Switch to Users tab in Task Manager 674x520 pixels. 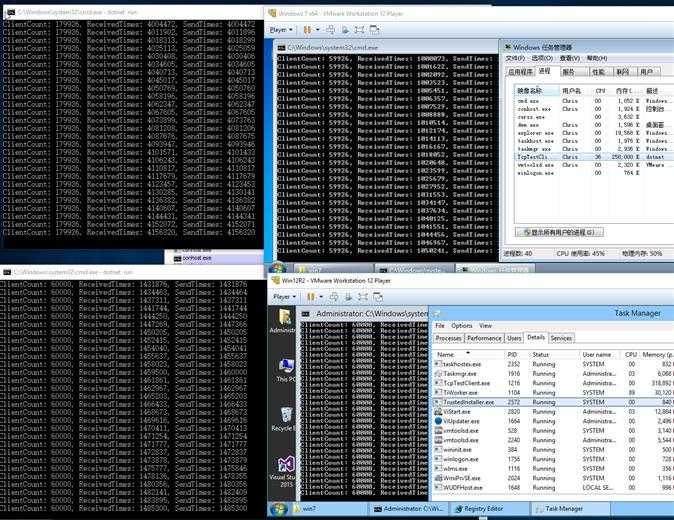(x=514, y=338)
